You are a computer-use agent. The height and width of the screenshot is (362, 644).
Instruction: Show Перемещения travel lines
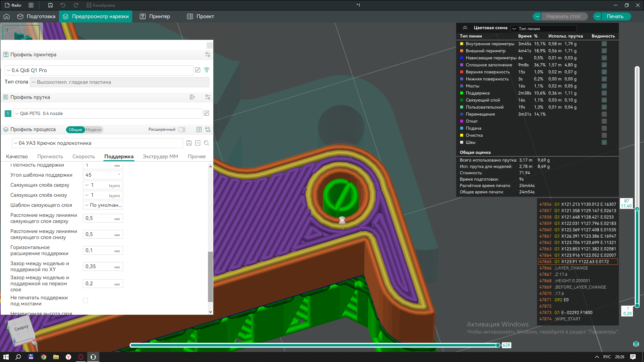[x=604, y=114]
